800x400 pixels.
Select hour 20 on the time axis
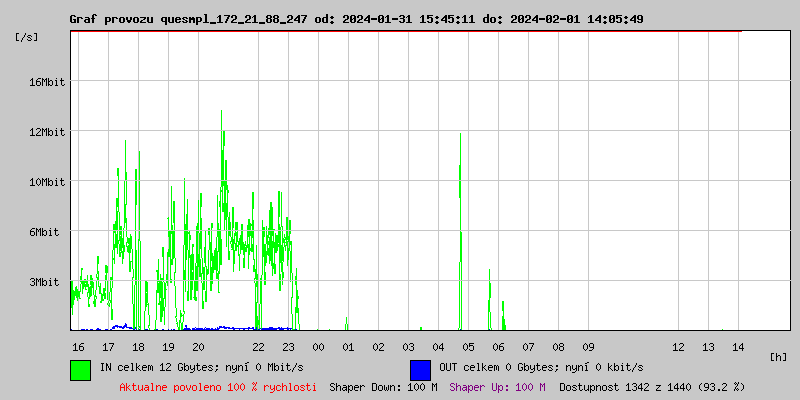click(x=198, y=346)
